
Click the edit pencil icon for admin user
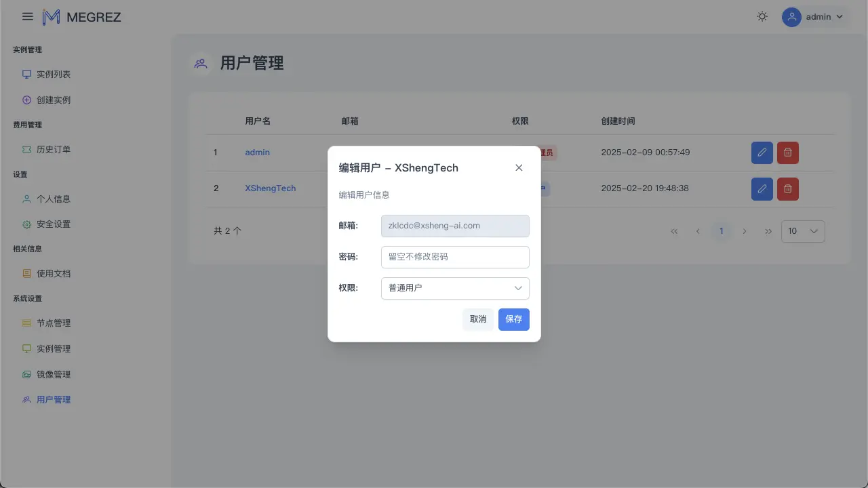coord(762,152)
